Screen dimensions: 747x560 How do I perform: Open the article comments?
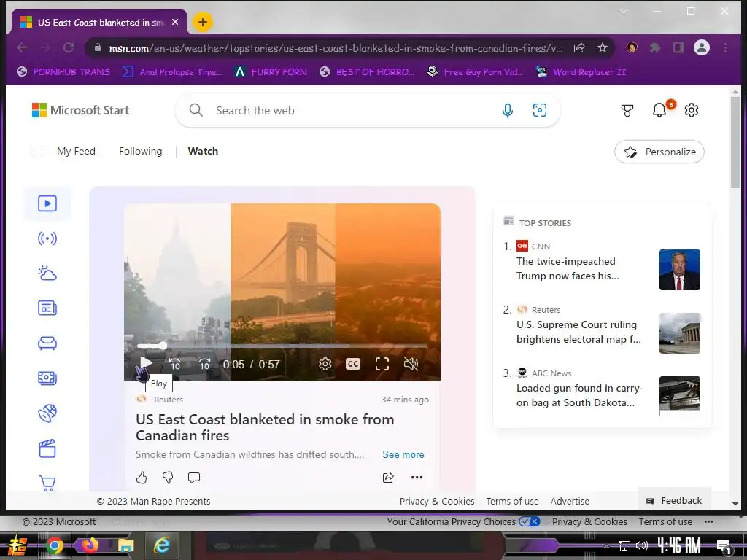194,478
